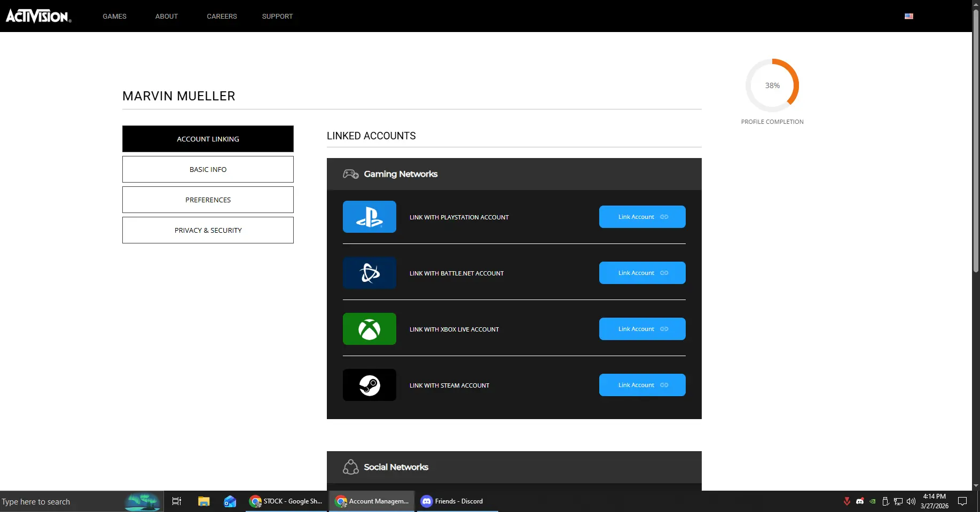Open the Support menu item
This screenshot has height=512, width=980.
277,17
